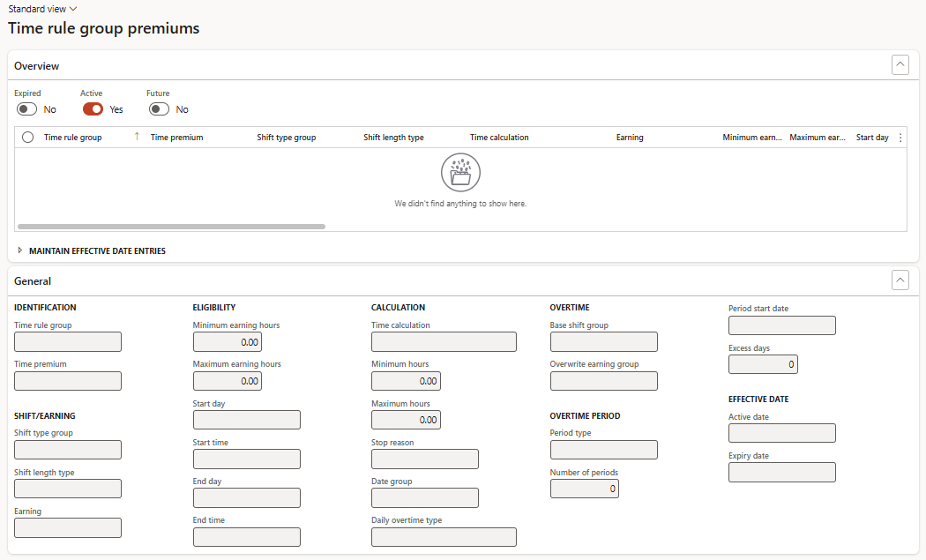Sort by Time rule group column
This screenshot has width=926, height=560.
point(72,137)
